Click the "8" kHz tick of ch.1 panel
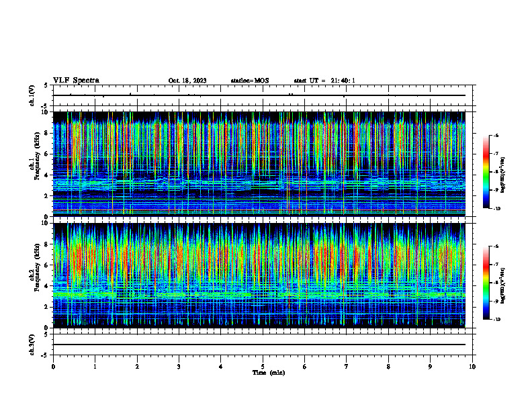Image resolution: width=532 pixels, height=411 pixels. click(x=48, y=133)
